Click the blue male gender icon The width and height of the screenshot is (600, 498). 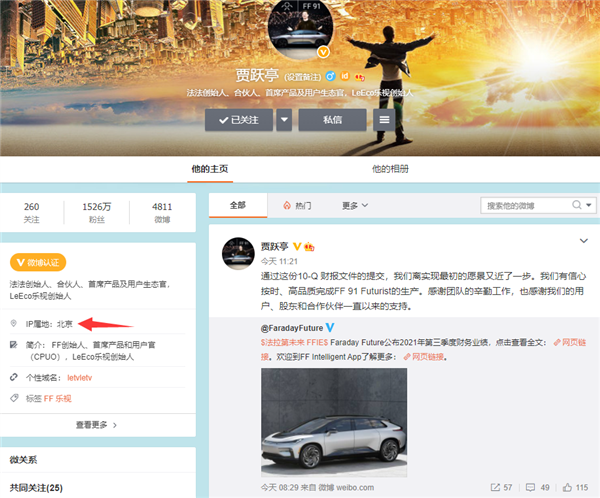pos(330,76)
